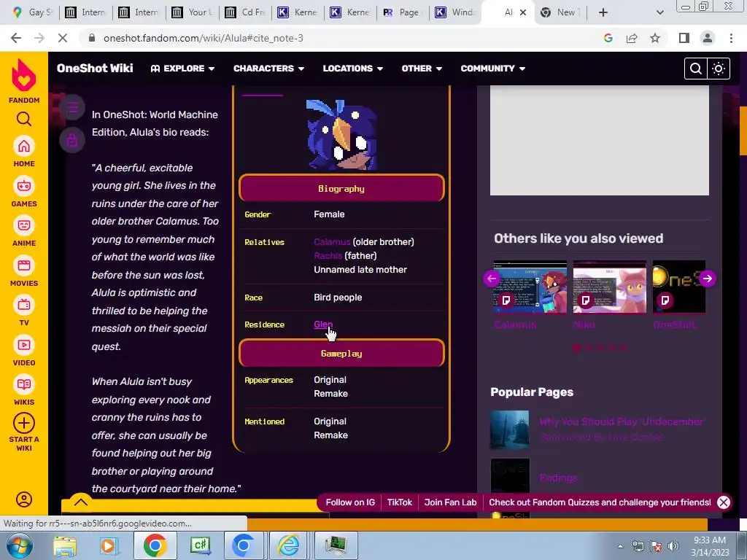Image resolution: width=747 pixels, height=560 pixels.
Task: Expand the Explore dropdown menu
Action: [182, 69]
